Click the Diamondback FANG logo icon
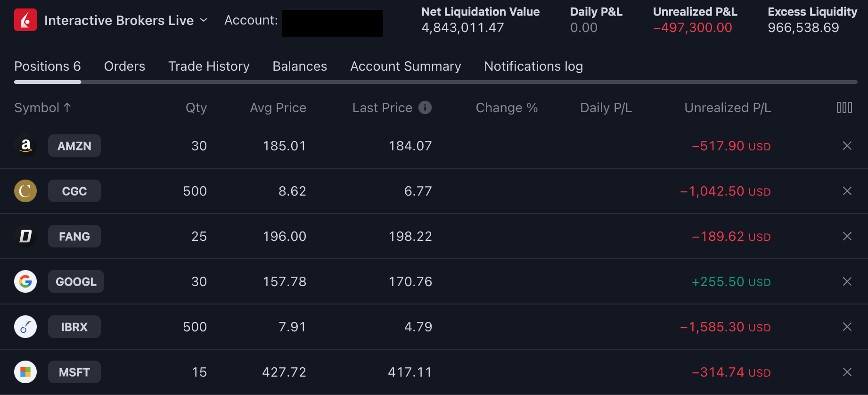This screenshot has width=868, height=395. [x=25, y=236]
